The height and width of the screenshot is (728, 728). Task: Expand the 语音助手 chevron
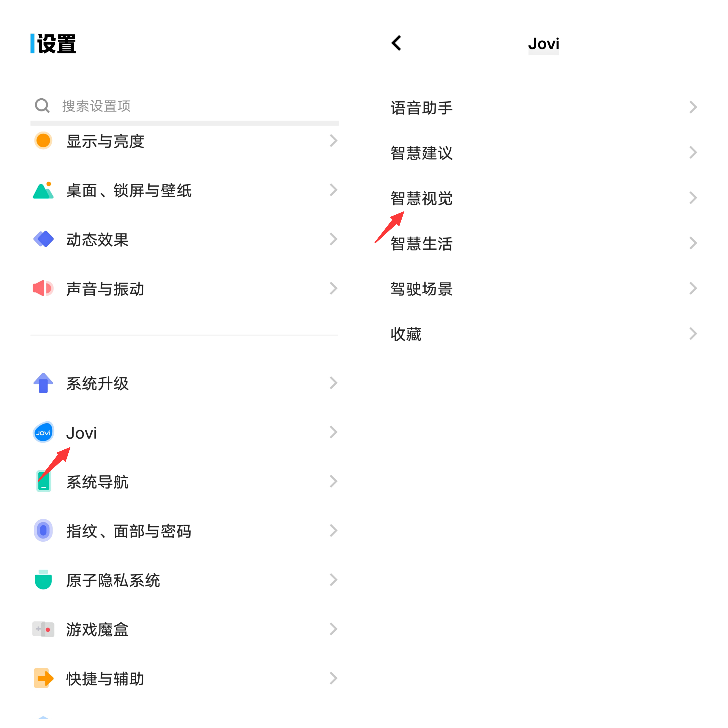(x=693, y=107)
